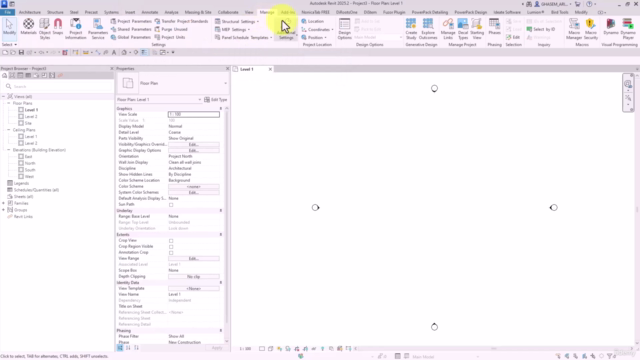The width and height of the screenshot is (640, 360).
Task: Toggle Sun Path checkbox
Action: pos(171,204)
